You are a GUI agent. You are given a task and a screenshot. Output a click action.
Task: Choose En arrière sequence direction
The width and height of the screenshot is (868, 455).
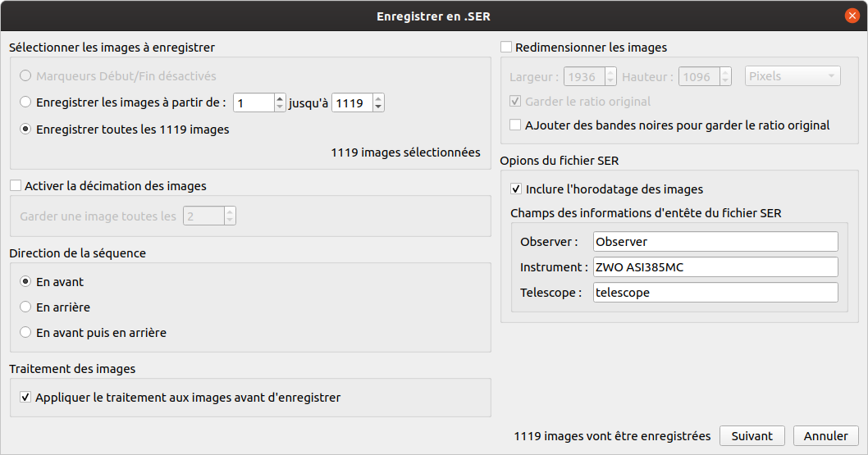coord(26,307)
